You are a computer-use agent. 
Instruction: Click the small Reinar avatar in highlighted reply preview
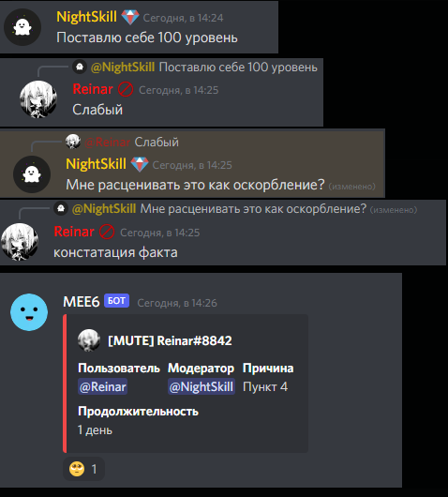73,142
